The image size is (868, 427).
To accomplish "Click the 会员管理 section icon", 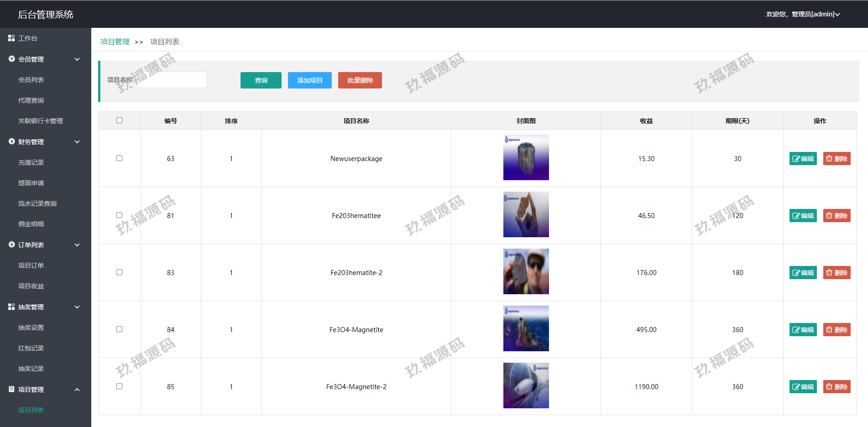I will 12,59.
